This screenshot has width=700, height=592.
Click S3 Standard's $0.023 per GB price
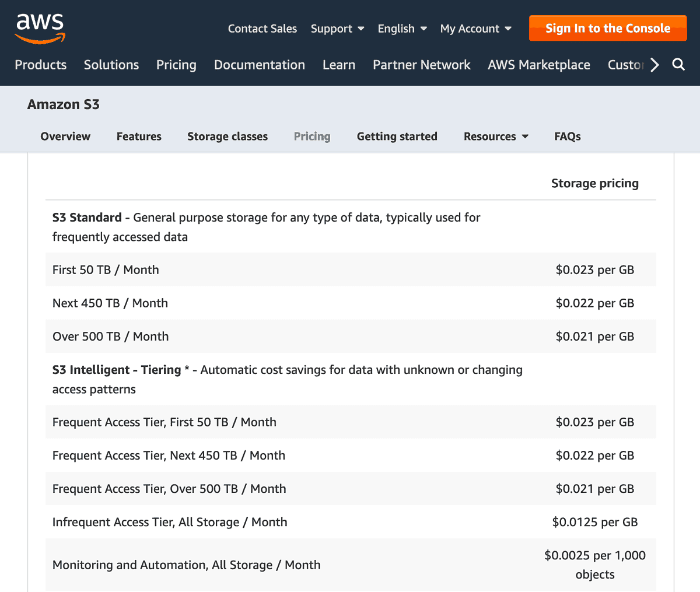(x=595, y=269)
